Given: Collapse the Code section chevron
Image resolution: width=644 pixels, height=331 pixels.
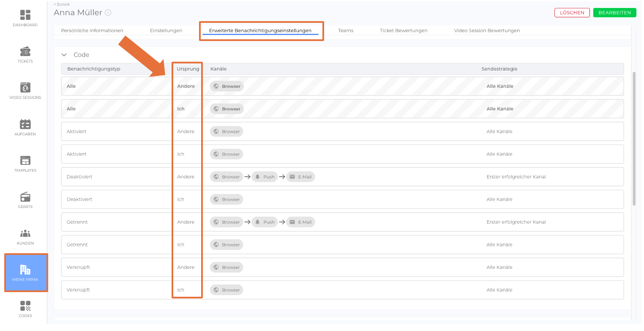Looking at the screenshot, I should point(64,55).
